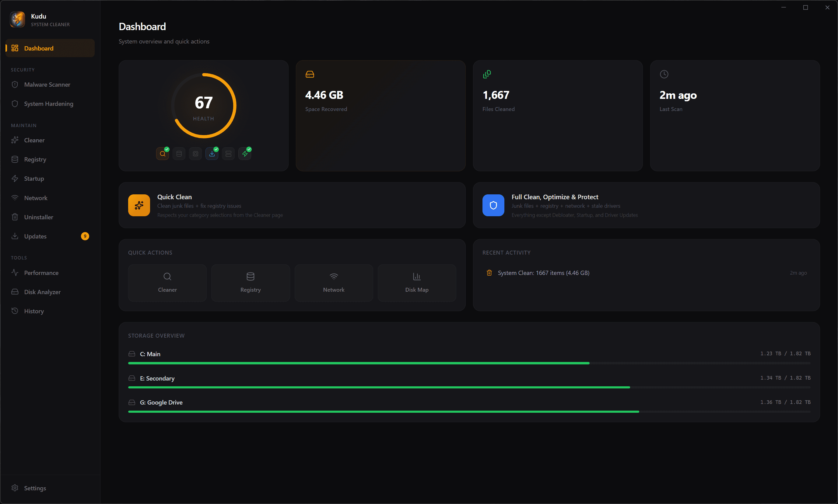Click the chip icon toggle under the health score
The width and height of the screenshot is (838, 504).
point(195,154)
